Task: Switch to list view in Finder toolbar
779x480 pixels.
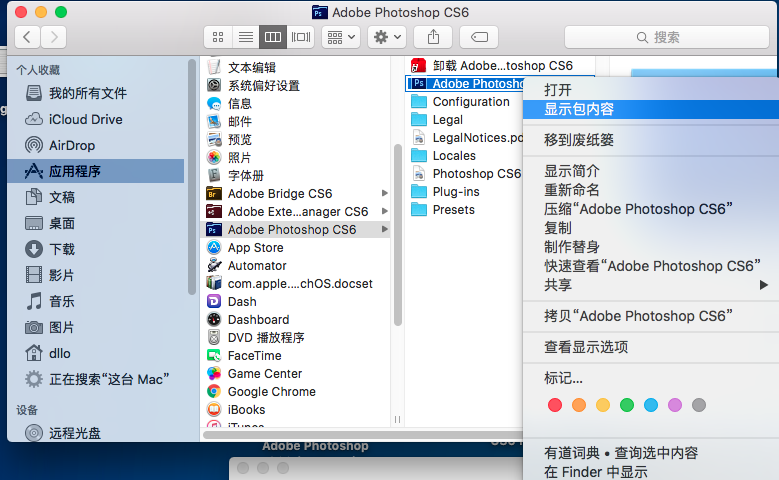Action: point(245,37)
